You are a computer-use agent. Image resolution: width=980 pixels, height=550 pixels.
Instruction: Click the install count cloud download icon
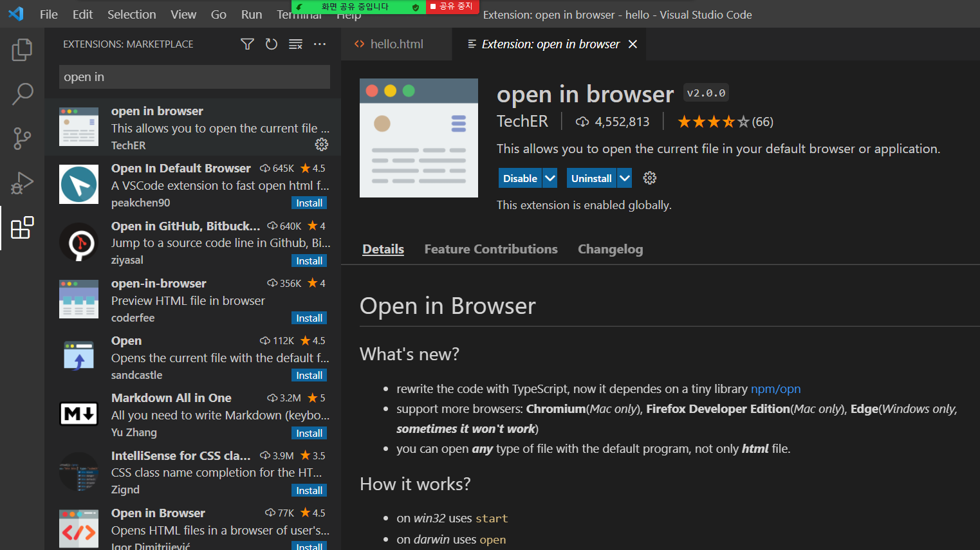pos(582,122)
